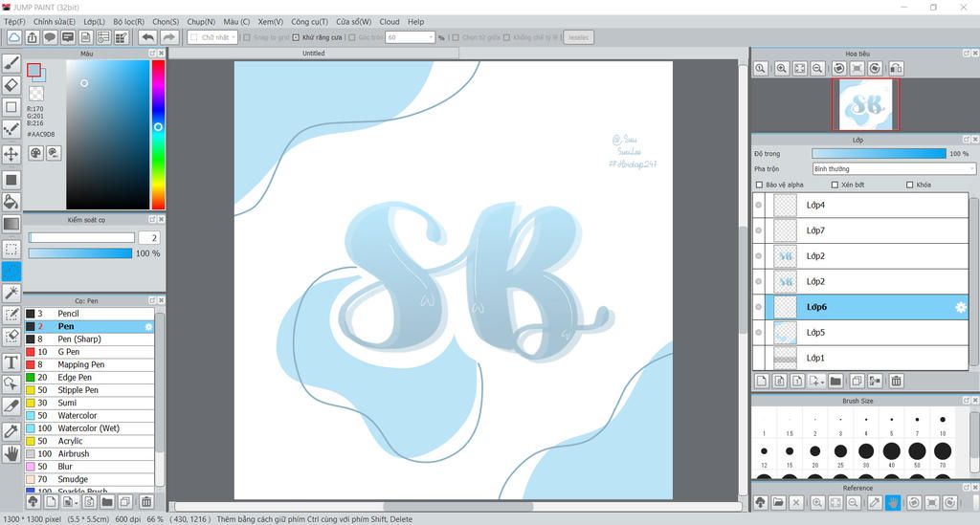Open the Cửa sổ(W) menu
This screenshot has width=980, height=525.
354,22
